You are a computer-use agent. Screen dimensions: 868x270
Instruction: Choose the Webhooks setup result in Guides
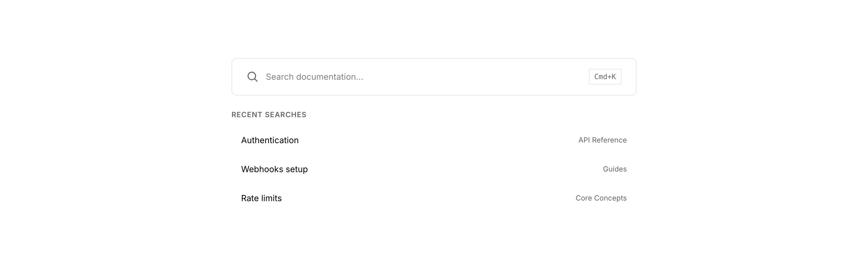click(433, 169)
